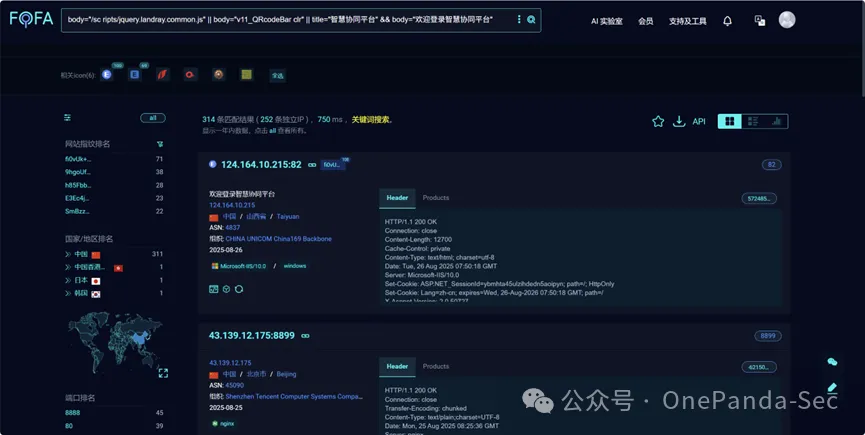Open the user avatar menu
This screenshot has height=435, width=865.
[787, 20]
